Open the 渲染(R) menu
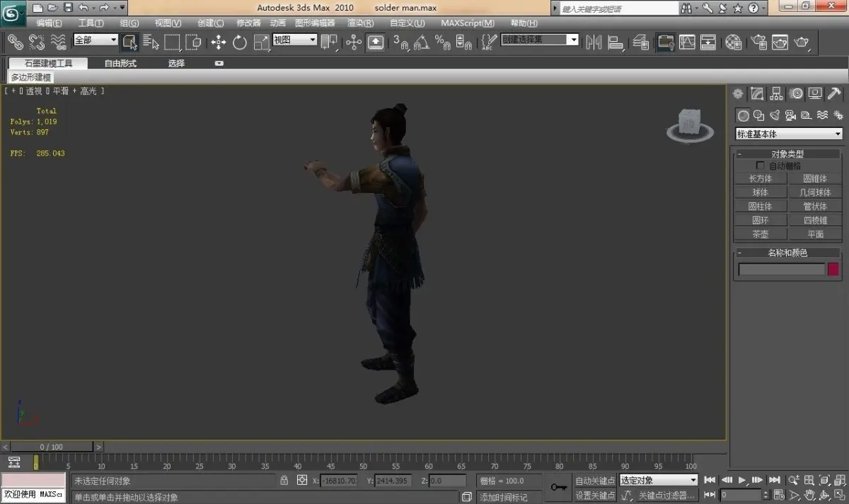 (360, 23)
